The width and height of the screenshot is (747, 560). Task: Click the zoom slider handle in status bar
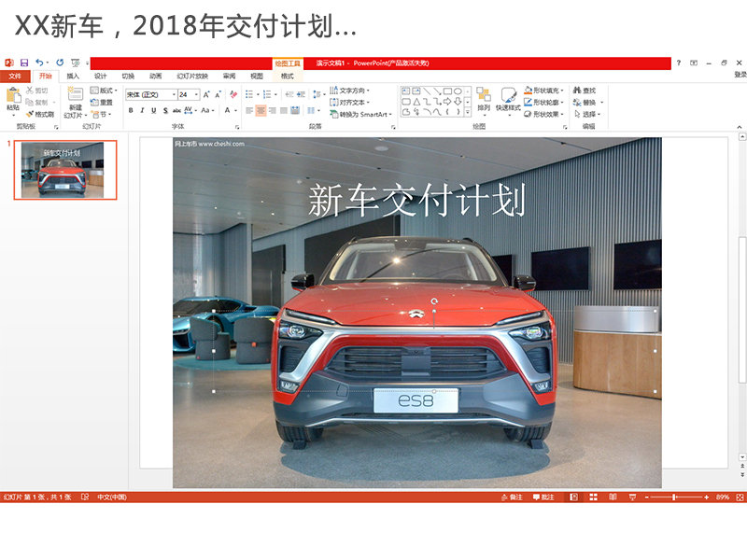pyautogui.click(x=674, y=497)
